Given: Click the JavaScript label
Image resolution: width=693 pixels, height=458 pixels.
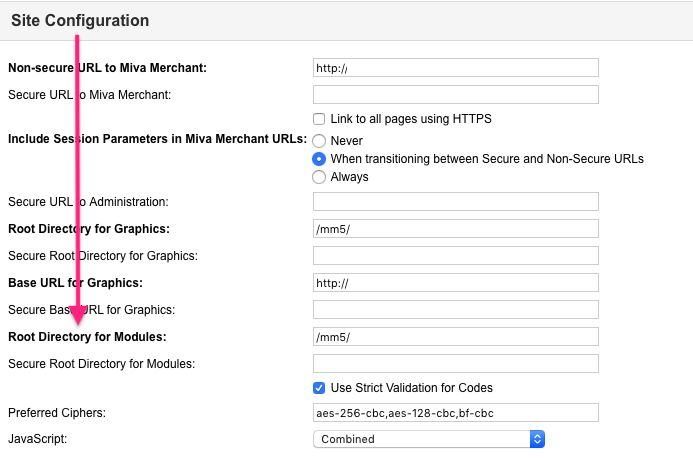Looking at the screenshot, I should coord(38,439).
